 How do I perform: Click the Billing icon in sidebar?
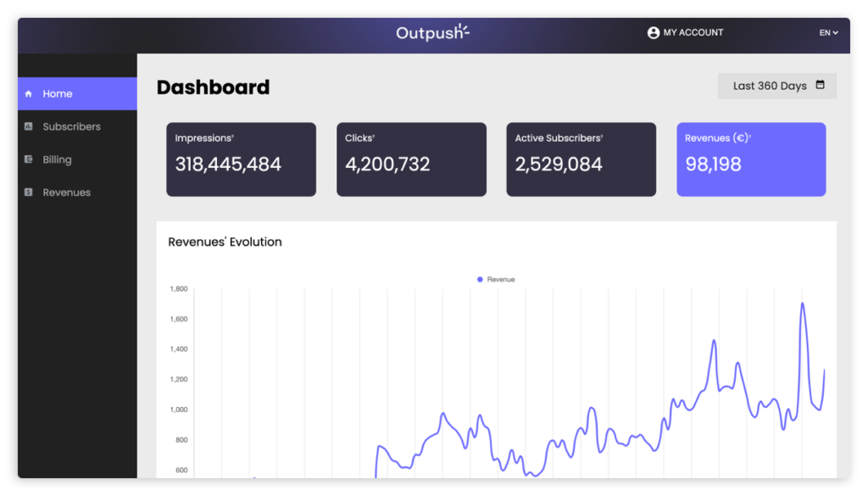click(29, 159)
